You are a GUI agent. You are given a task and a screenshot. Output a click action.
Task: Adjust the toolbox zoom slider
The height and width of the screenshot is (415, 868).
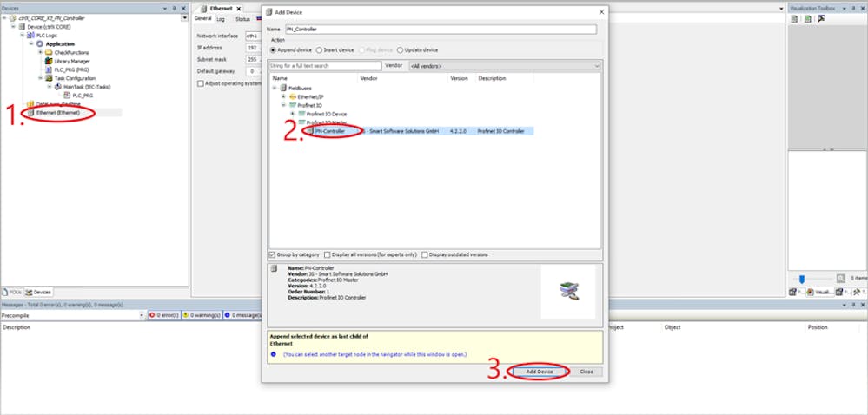(802, 279)
